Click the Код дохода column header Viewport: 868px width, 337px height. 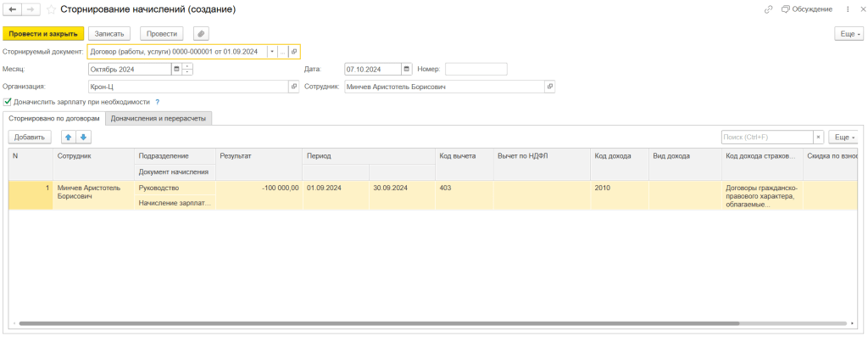[620, 164]
